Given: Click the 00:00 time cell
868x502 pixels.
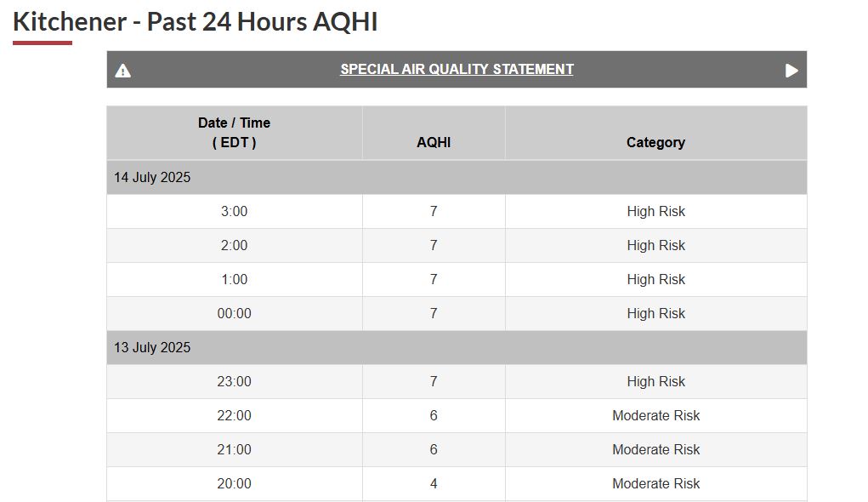Looking at the screenshot, I should (x=234, y=314).
